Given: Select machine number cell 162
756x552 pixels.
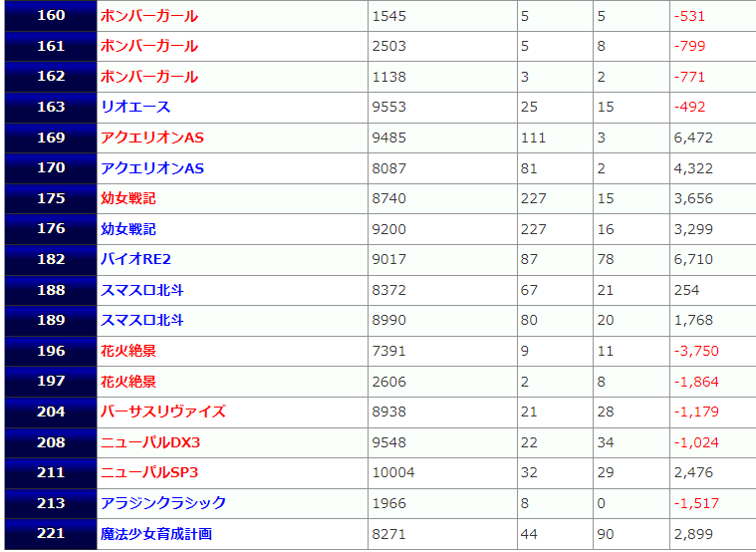Looking at the screenshot, I should click(51, 77).
